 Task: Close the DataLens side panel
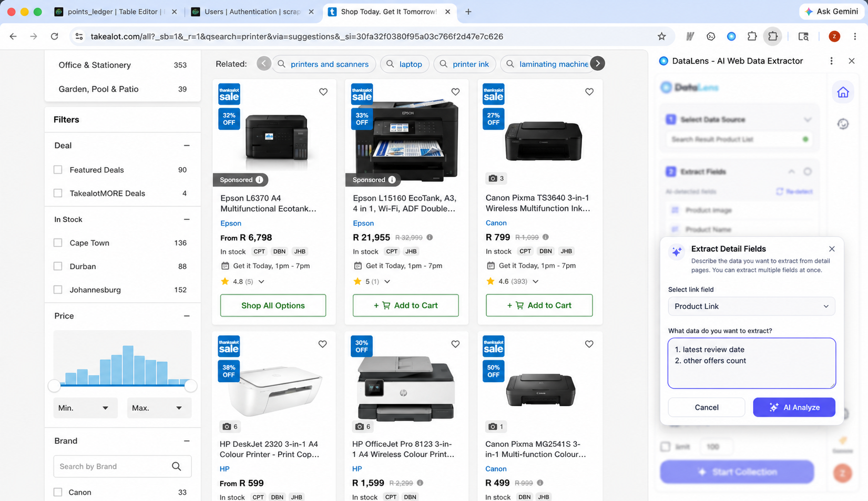[852, 61]
